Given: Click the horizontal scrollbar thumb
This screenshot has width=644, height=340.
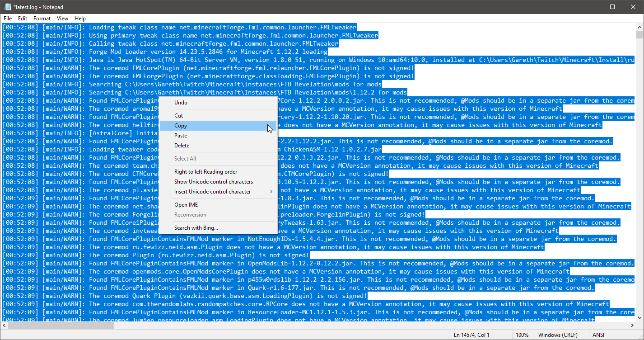Looking at the screenshot, I should (x=61, y=326).
